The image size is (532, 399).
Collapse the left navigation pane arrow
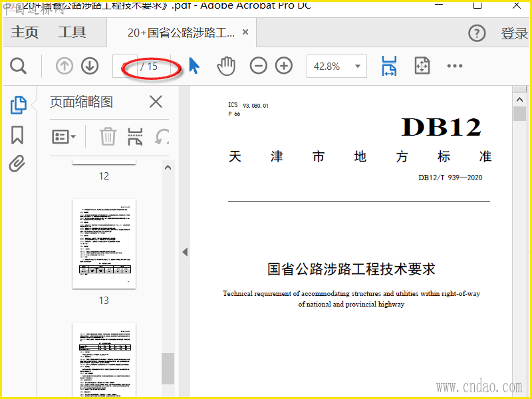pos(185,252)
